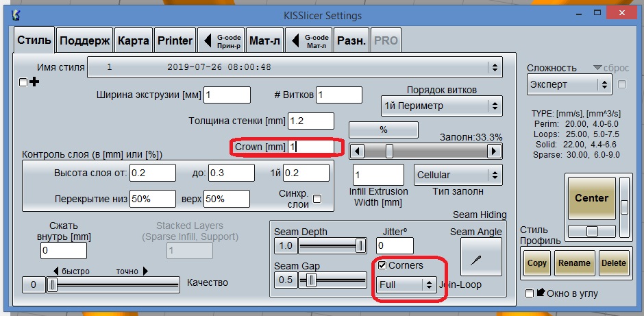The width and height of the screenshot is (644, 316).
Task: Click Seam Depth value box 1.0
Action: click(x=286, y=245)
